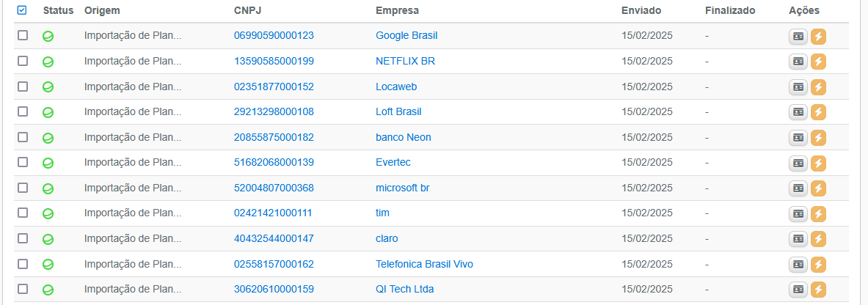868x305 pixels.
Task: Check the box for the Google Brasil row
Action: [x=23, y=35]
